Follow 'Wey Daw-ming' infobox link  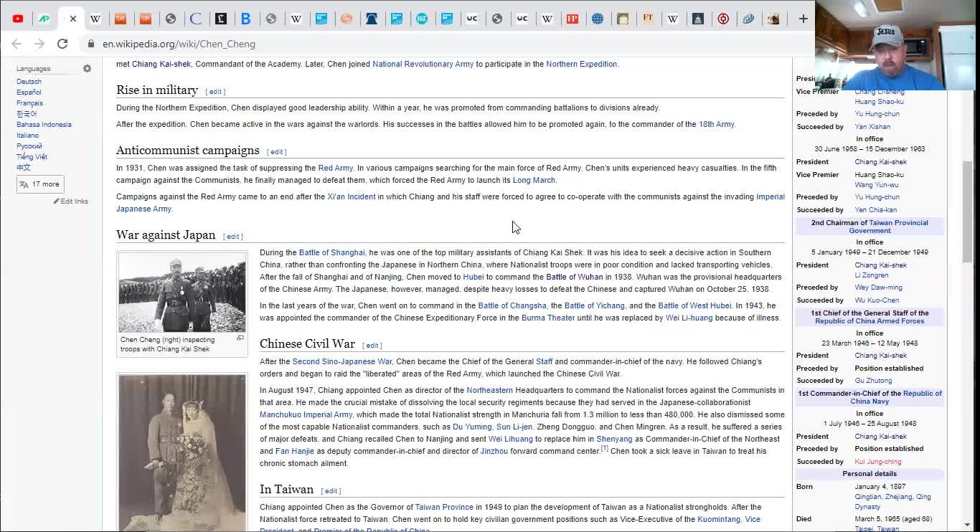pyautogui.click(x=878, y=288)
